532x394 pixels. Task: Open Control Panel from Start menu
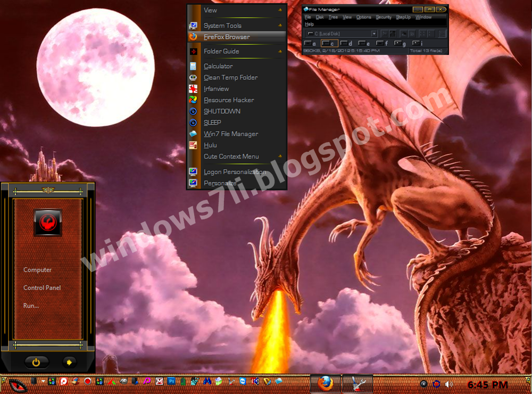pyautogui.click(x=42, y=288)
